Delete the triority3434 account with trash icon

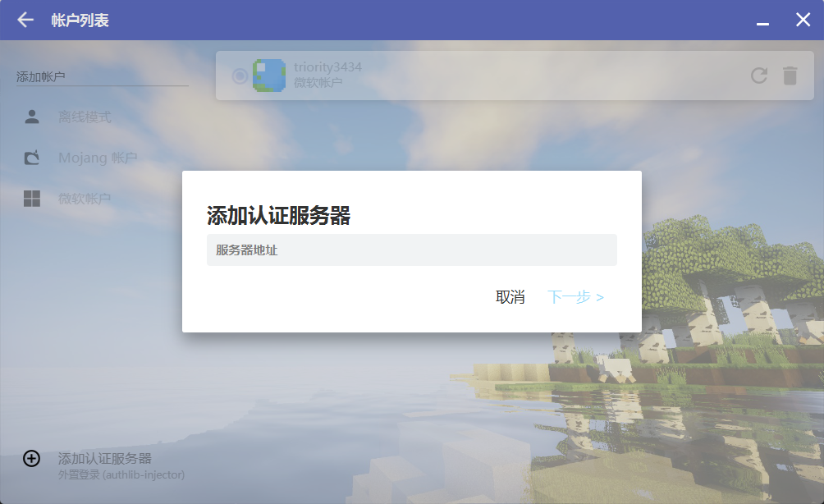[x=790, y=76]
